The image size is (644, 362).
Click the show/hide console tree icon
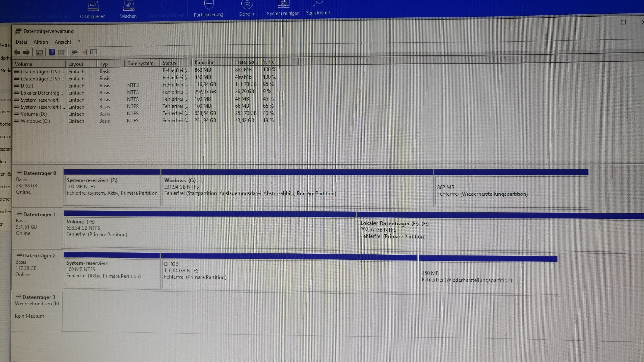point(39,52)
